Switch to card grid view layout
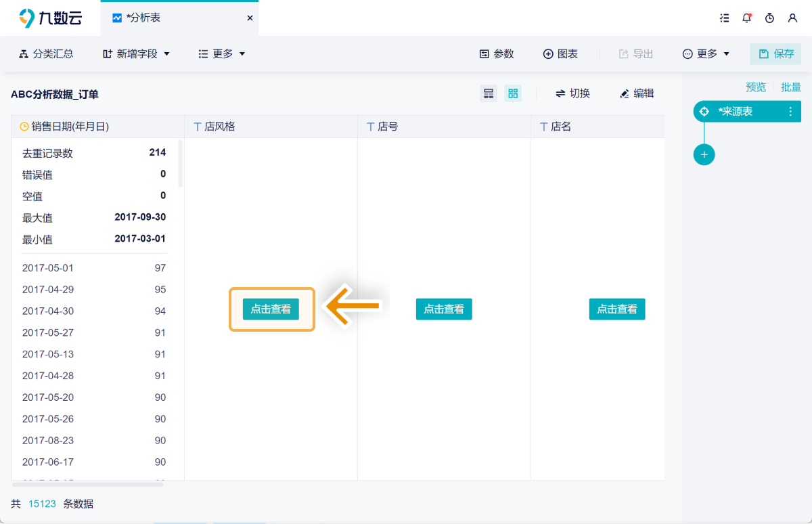 pos(513,93)
